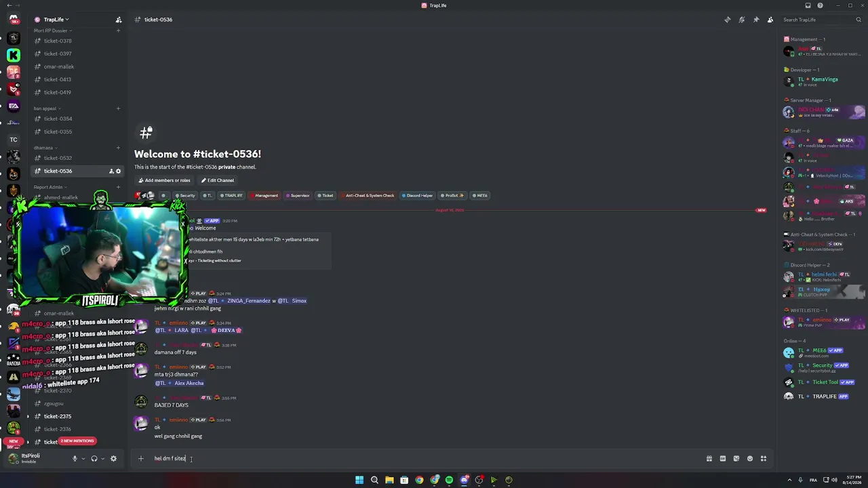
Task: Open the Kick server icon in sidebar
Action: click(x=13, y=55)
